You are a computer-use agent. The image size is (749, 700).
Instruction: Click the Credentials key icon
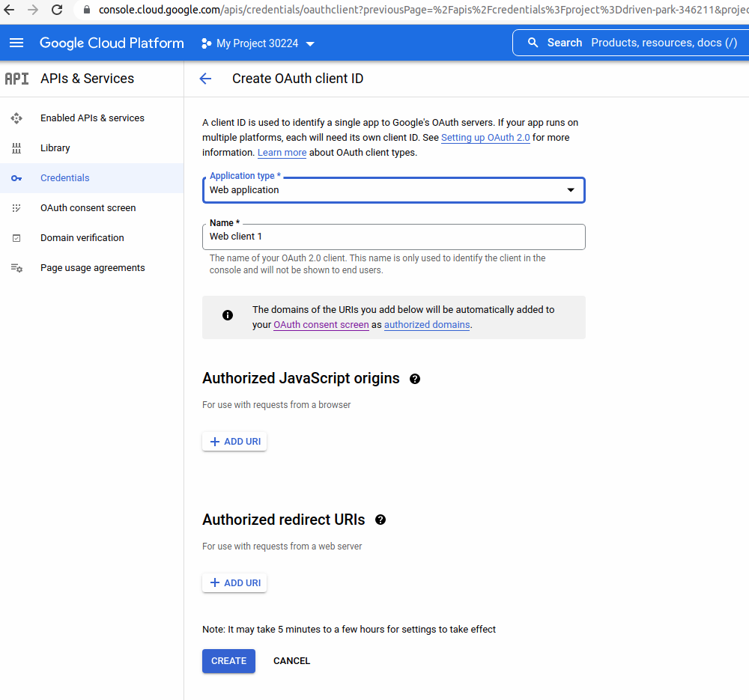tap(16, 178)
